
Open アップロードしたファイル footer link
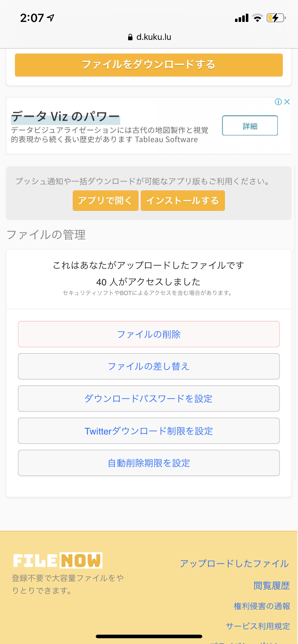(234, 563)
